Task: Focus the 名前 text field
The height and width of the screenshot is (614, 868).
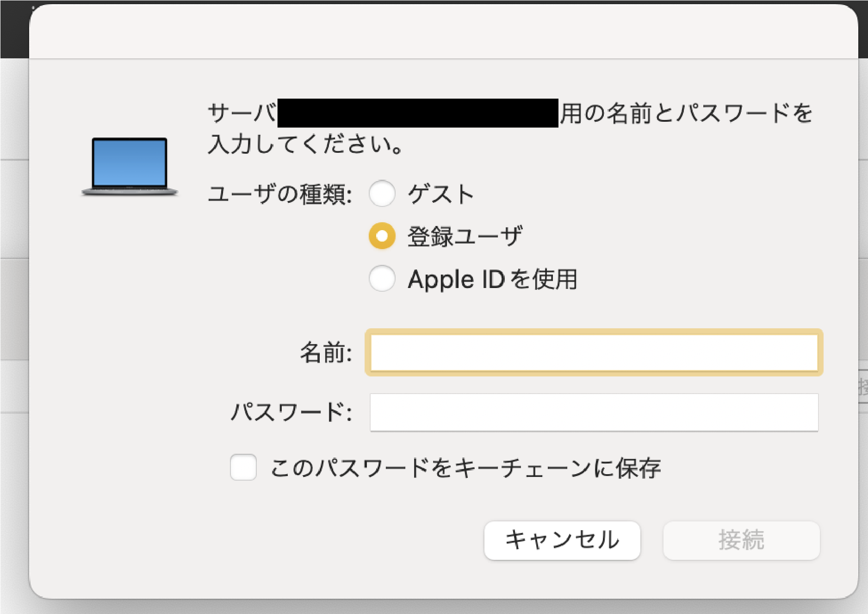Action: (x=594, y=353)
